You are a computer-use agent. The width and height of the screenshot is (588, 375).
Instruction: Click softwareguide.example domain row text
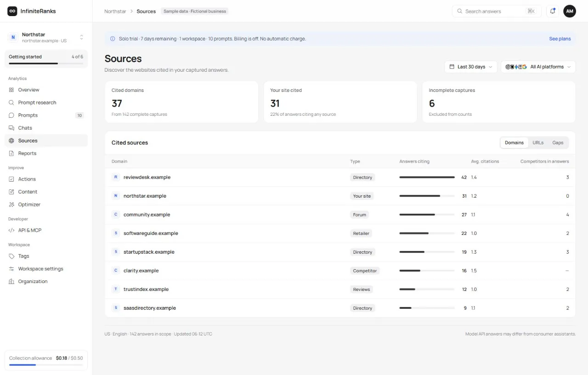[151, 233]
